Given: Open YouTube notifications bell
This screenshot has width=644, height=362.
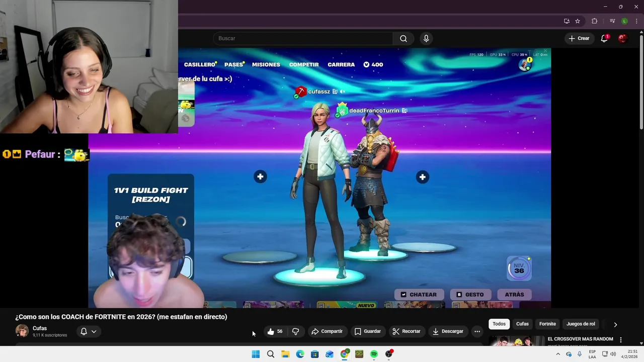Looking at the screenshot, I should (x=605, y=39).
